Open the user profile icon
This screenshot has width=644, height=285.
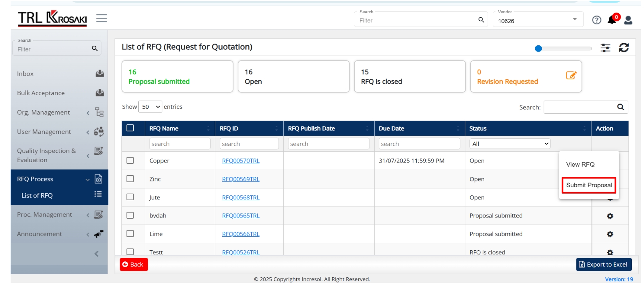click(x=628, y=20)
